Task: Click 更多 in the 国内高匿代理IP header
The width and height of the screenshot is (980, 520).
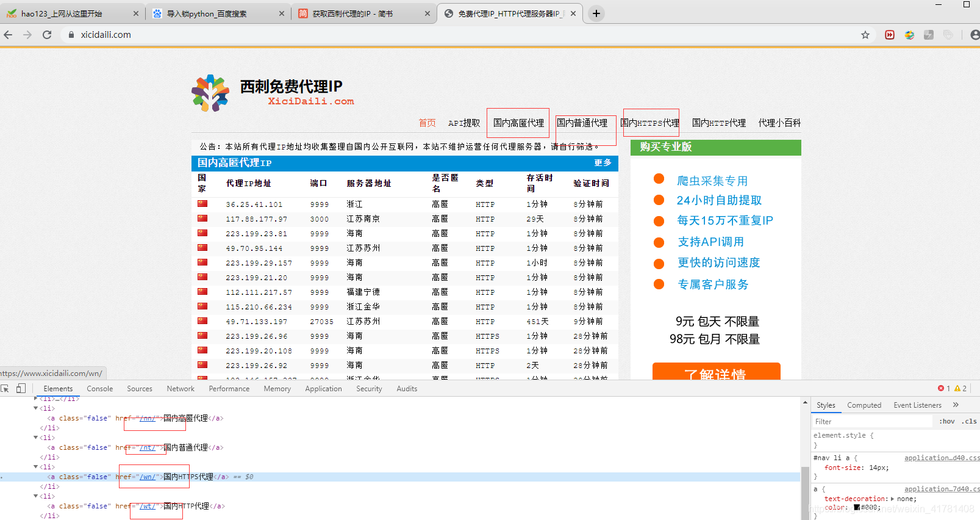Action: pyautogui.click(x=603, y=163)
